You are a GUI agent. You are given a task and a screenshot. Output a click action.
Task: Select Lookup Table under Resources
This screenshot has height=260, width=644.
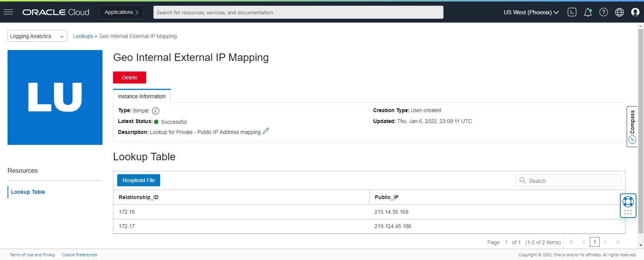[28, 192]
